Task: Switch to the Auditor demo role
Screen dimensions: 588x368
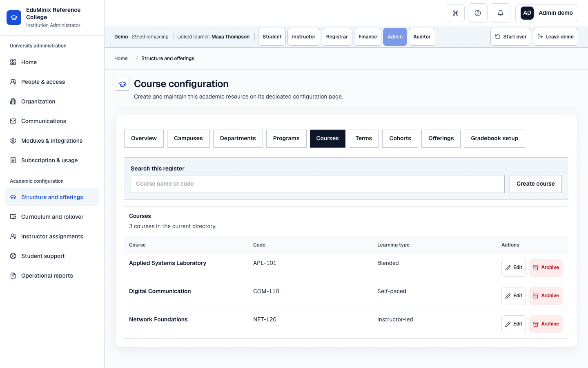Action: click(422, 37)
